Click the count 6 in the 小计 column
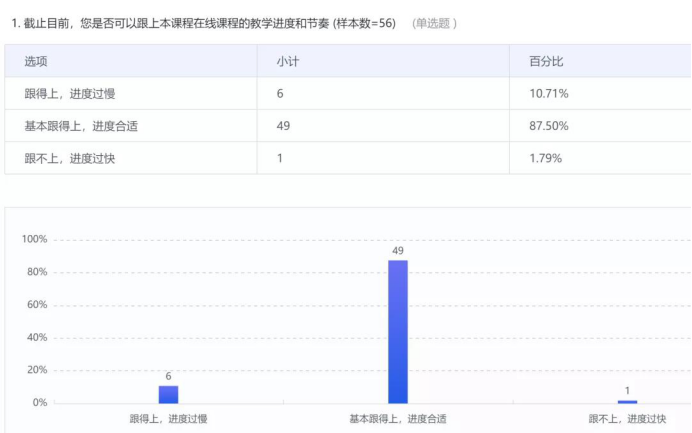This screenshot has width=692, height=433. 280,94
